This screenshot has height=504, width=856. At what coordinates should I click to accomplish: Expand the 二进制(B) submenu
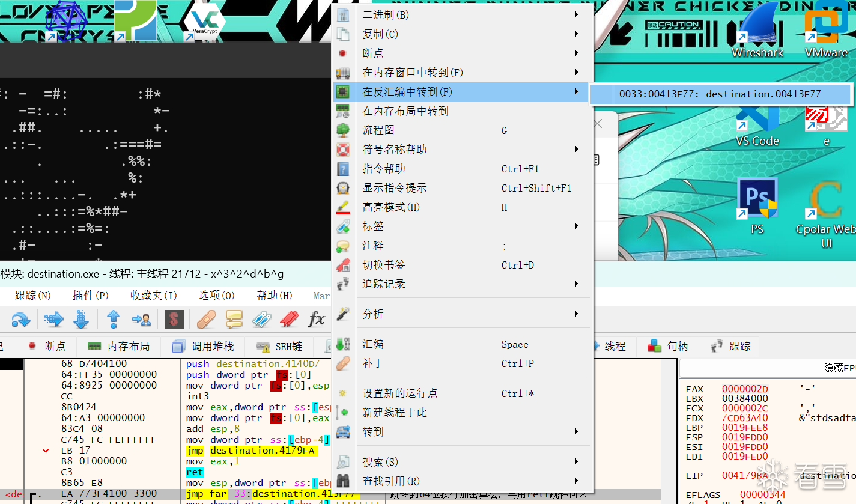point(463,15)
